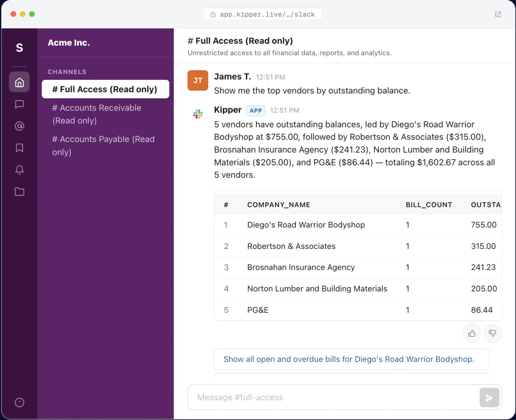Open the notifications bell icon
Viewport: 516px width, 420px height.
click(x=20, y=170)
